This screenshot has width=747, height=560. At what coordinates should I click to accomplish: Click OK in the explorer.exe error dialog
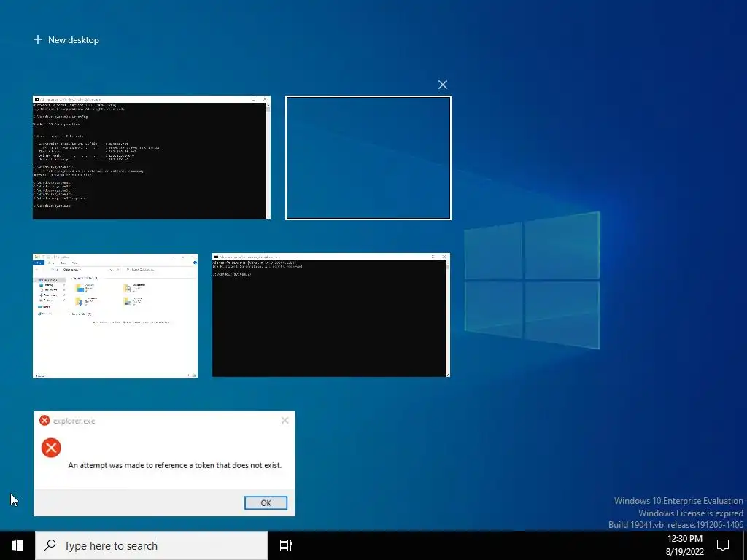(266, 503)
